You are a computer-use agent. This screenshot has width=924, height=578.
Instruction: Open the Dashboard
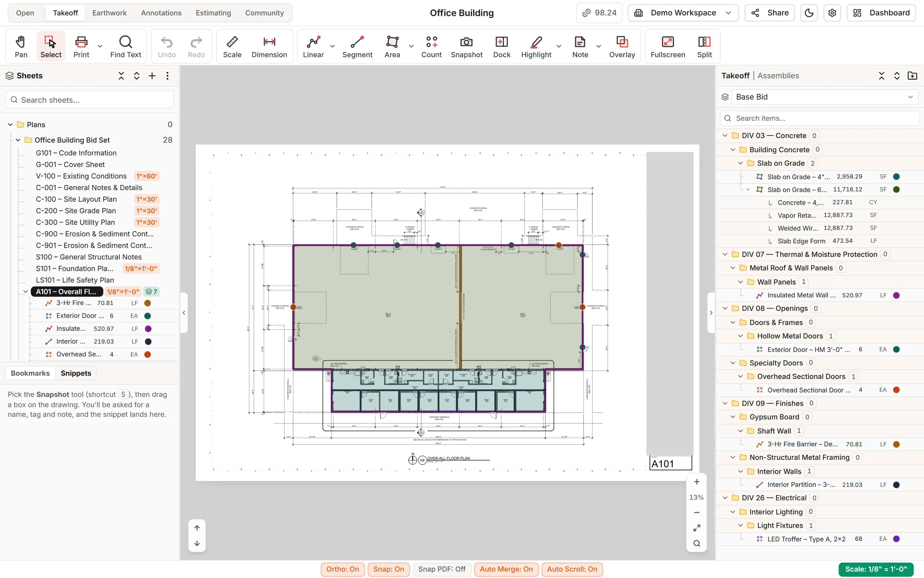click(x=881, y=13)
